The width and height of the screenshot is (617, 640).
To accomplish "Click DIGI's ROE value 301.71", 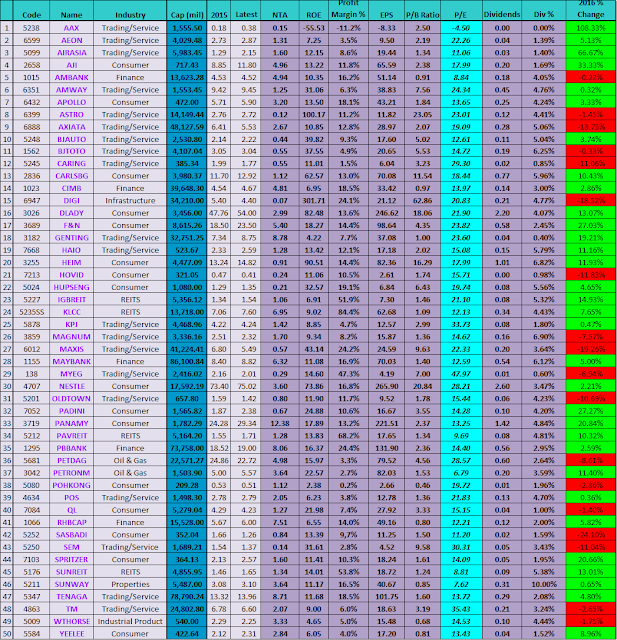I will (x=313, y=201).
